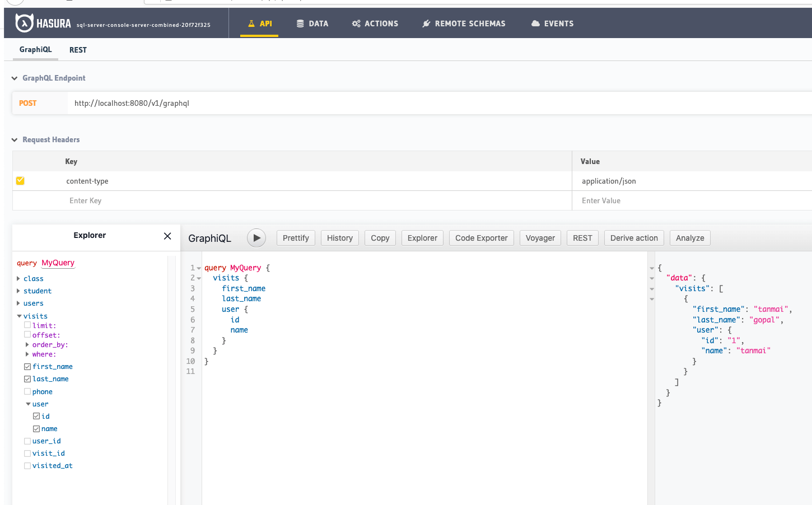Click the Enter Key header input

pyautogui.click(x=314, y=200)
